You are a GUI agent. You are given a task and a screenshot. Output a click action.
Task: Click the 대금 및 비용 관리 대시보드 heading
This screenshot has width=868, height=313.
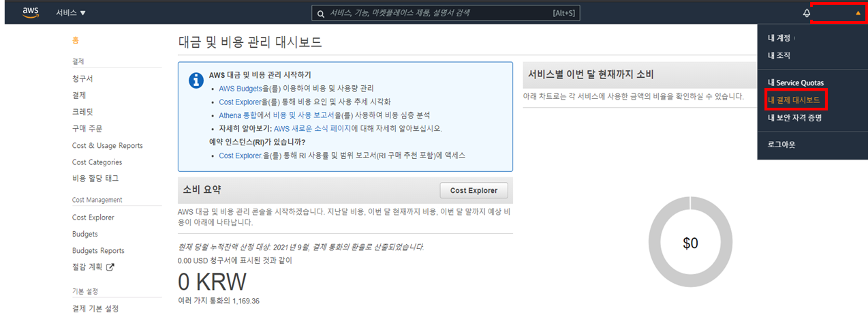click(x=249, y=42)
